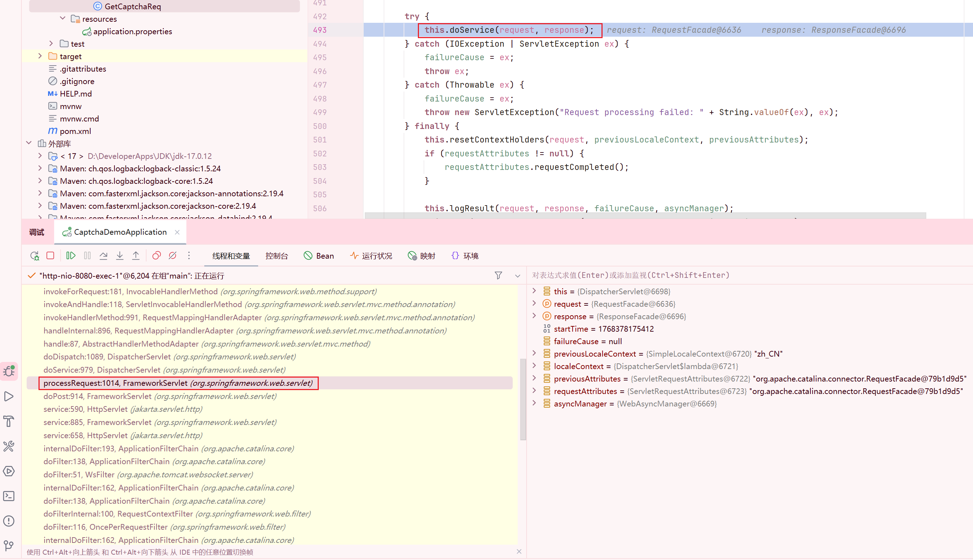973x560 pixels.
Task: Switch to the 控制台 tab
Action: 276,256
